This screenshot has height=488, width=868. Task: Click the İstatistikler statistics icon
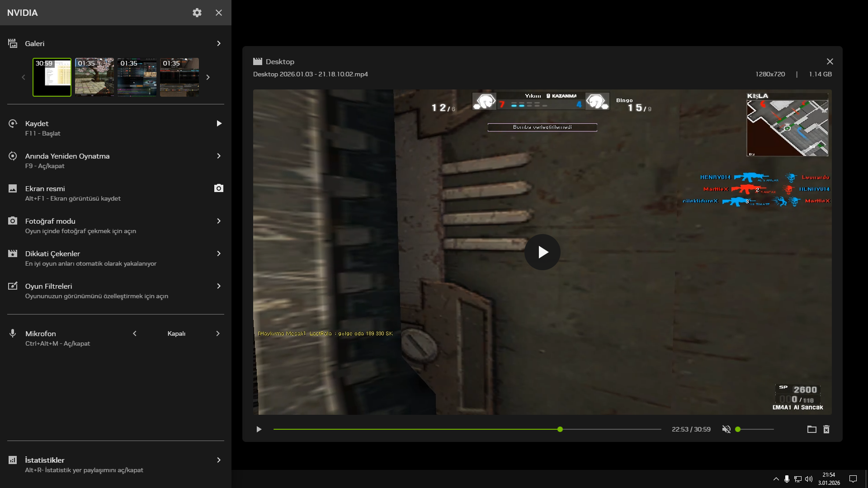click(x=13, y=460)
